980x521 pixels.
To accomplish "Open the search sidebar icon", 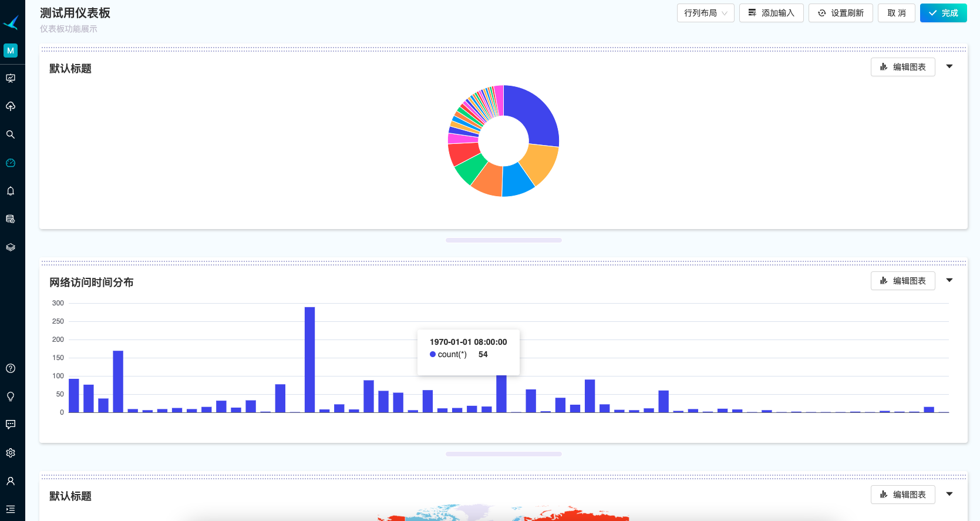I will [x=11, y=135].
